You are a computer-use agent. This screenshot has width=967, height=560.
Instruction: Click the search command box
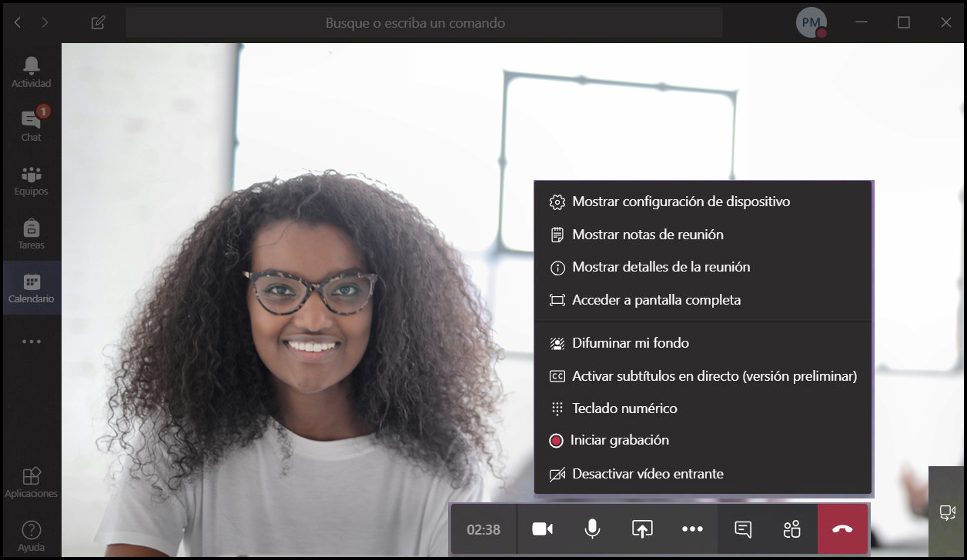[x=423, y=22]
